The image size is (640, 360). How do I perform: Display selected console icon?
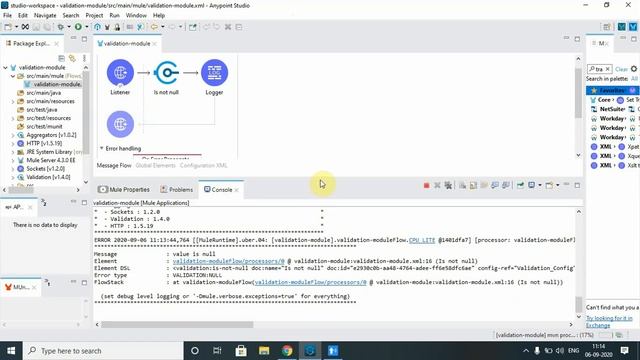coord(531,185)
